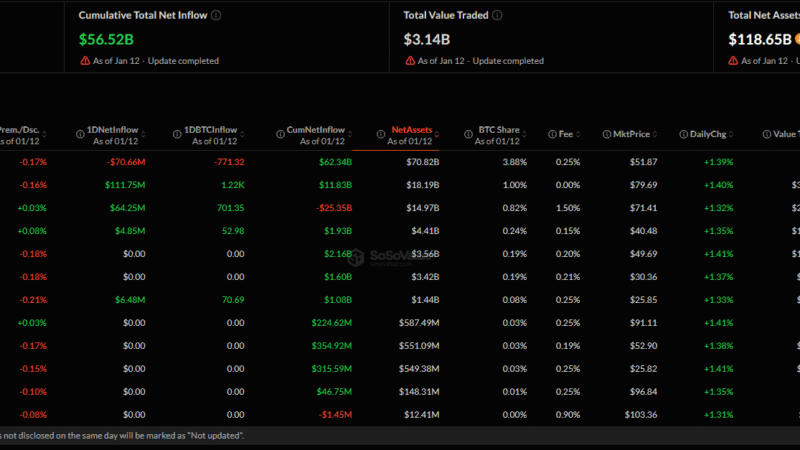
Task: Click the DailyChg column header text
Action: coord(710,133)
